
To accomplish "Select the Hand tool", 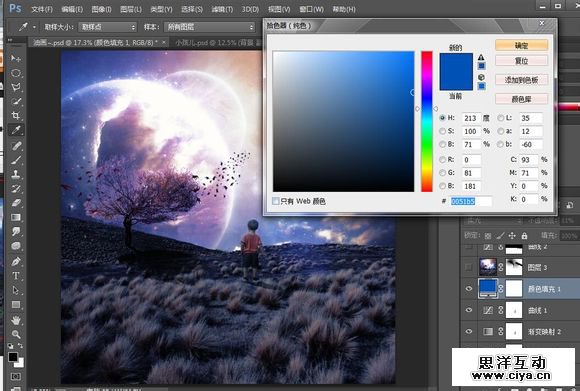I will coord(16,320).
